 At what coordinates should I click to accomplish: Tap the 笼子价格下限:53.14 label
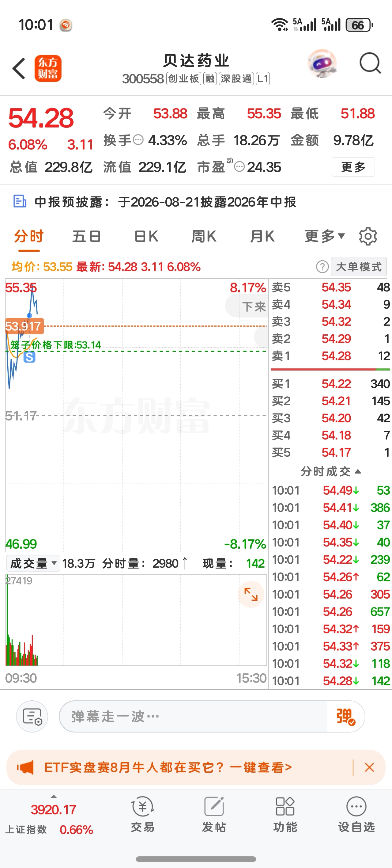55,345
